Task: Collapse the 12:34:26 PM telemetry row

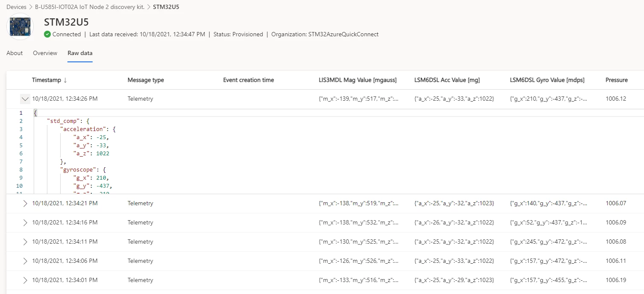Action: pos(25,99)
